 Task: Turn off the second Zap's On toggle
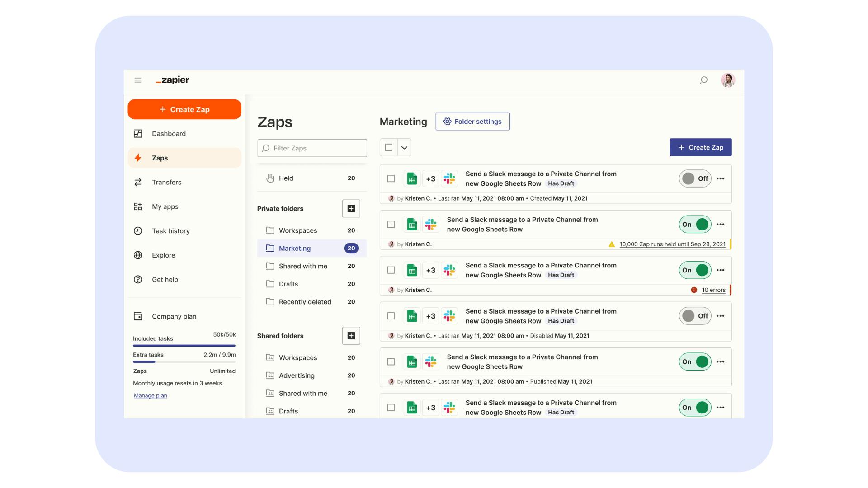pyautogui.click(x=695, y=224)
